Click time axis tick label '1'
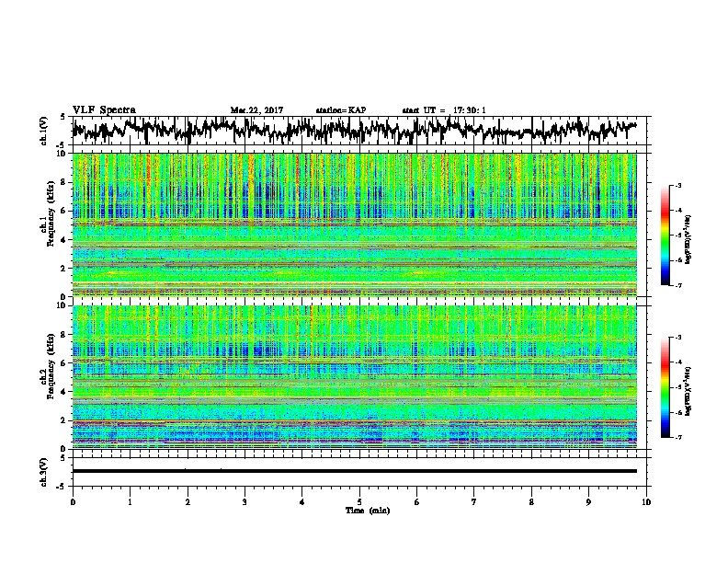This screenshot has height=563, width=728. point(130,502)
